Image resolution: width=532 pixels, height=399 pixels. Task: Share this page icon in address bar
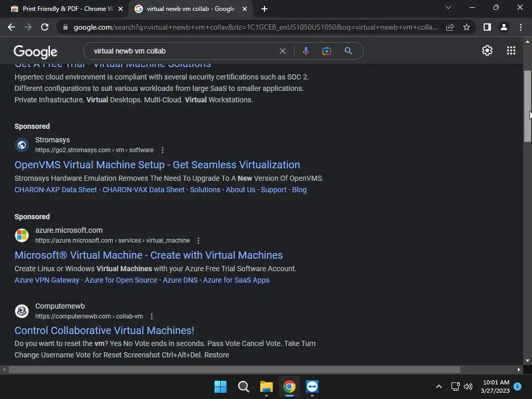[450, 27]
